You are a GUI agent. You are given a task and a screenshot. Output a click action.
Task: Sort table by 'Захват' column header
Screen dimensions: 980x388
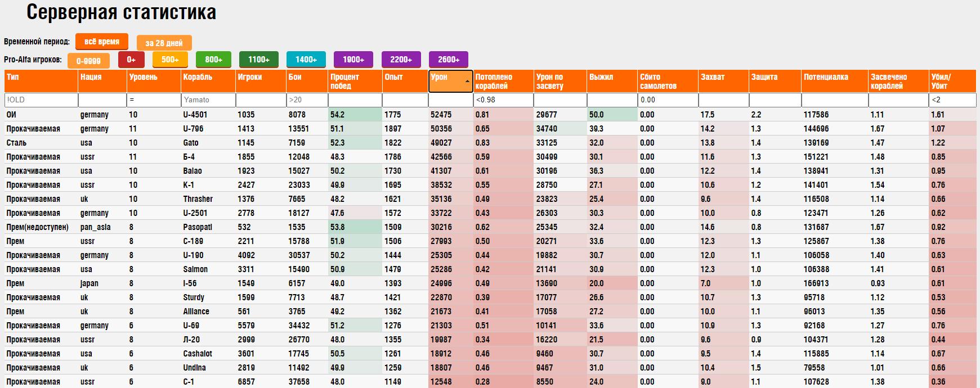click(723, 81)
